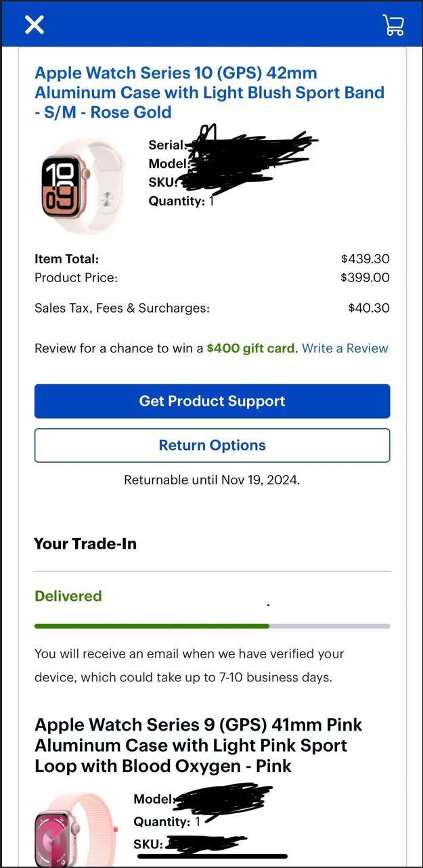
Task: Tap the blue top navigation bar
Action: point(211,24)
